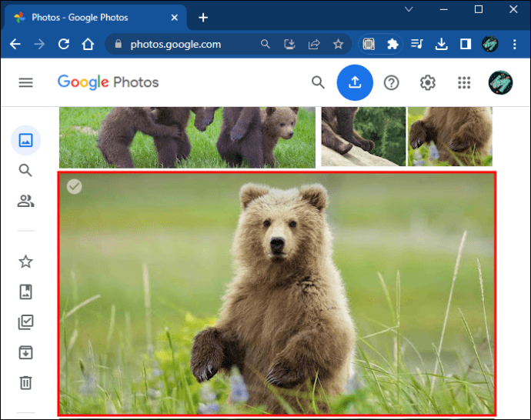This screenshot has width=531, height=420.
Task: Open Albums from the left sidebar
Action: pyautogui.click(x=25, y=292)
